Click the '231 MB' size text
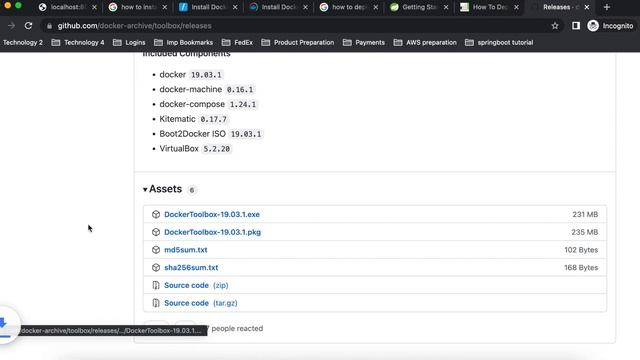Viewport: 640px width, 360px height. [x=585, y=214]
